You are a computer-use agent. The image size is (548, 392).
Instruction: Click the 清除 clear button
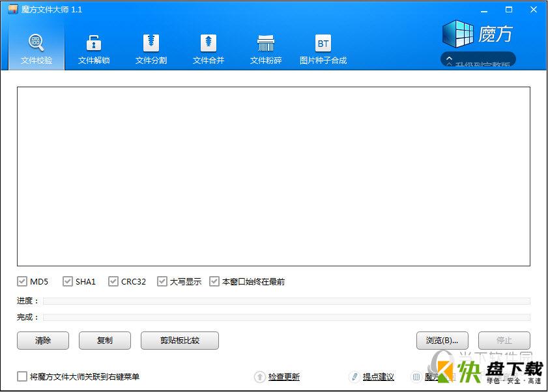click(x=43, y=341)
